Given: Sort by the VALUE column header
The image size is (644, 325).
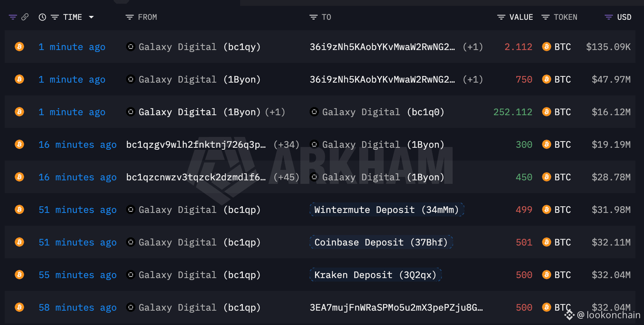Looking at the screenshot, I should (x=521, y=17).
